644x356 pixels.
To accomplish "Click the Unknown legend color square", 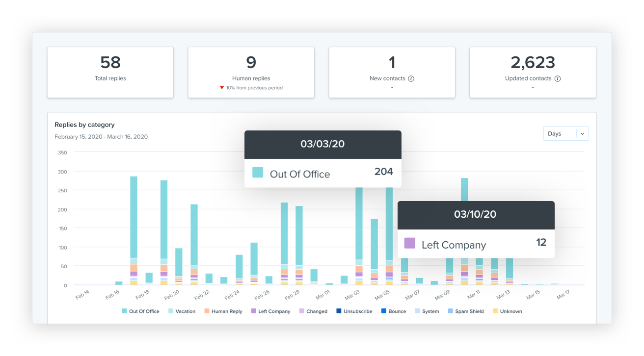I will (495, 311).
